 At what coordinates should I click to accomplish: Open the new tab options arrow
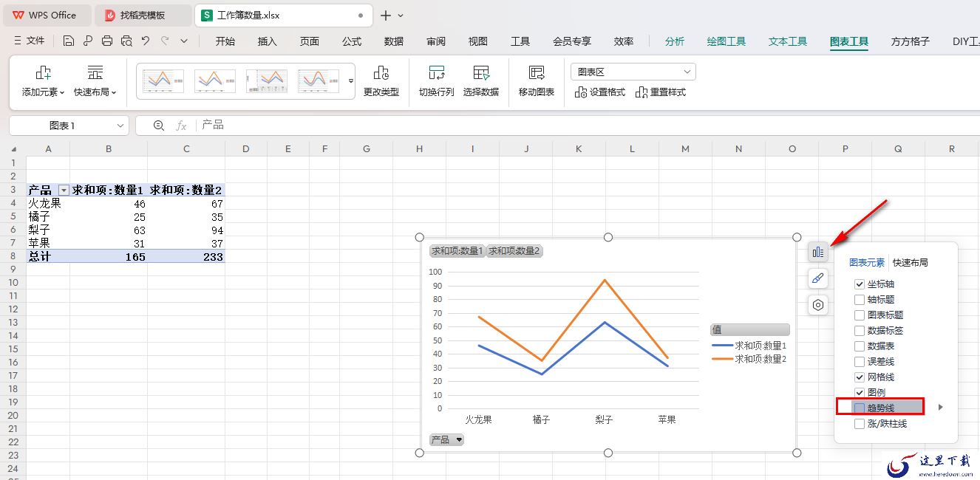pyautogui.click(x=401, y=16)
